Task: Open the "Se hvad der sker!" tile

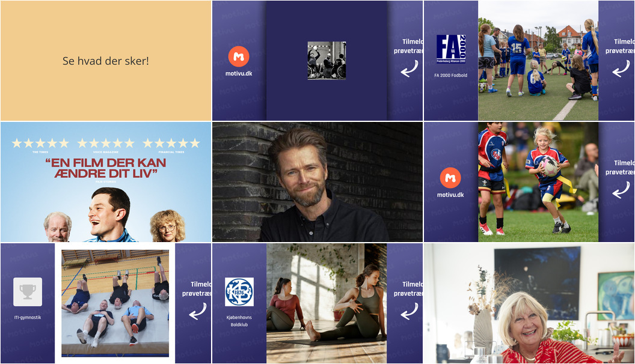Action: (x=106, y=61)
